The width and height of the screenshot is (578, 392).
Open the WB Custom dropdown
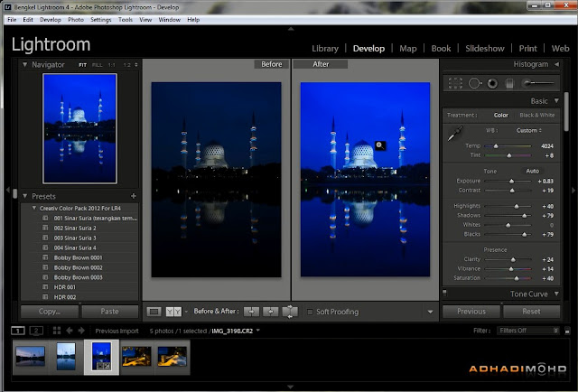click(528, 131)
